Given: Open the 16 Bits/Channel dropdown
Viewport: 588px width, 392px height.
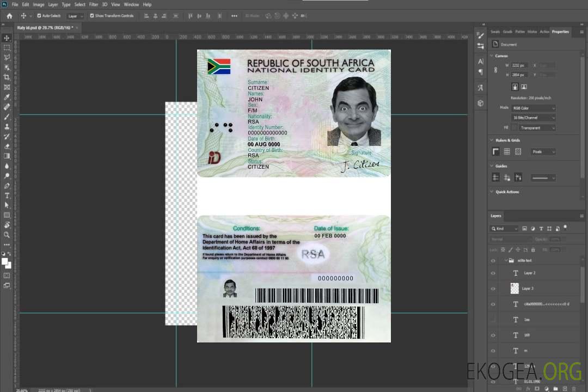Looking at the screenshot, I should click(x=533, y=118).
